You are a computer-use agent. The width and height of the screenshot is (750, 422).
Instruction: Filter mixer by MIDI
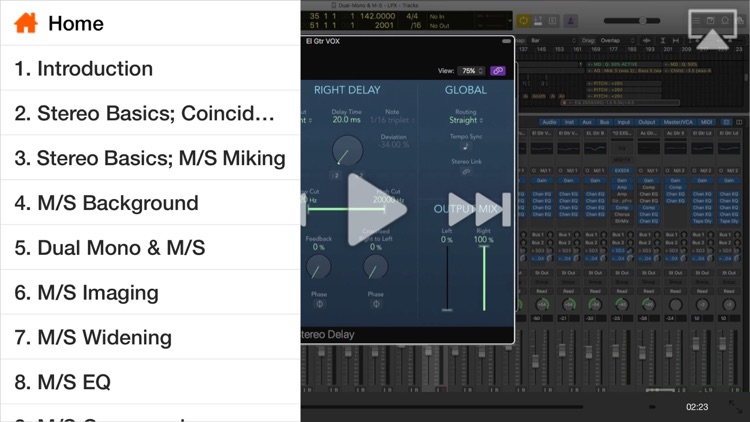coord(706,122)
